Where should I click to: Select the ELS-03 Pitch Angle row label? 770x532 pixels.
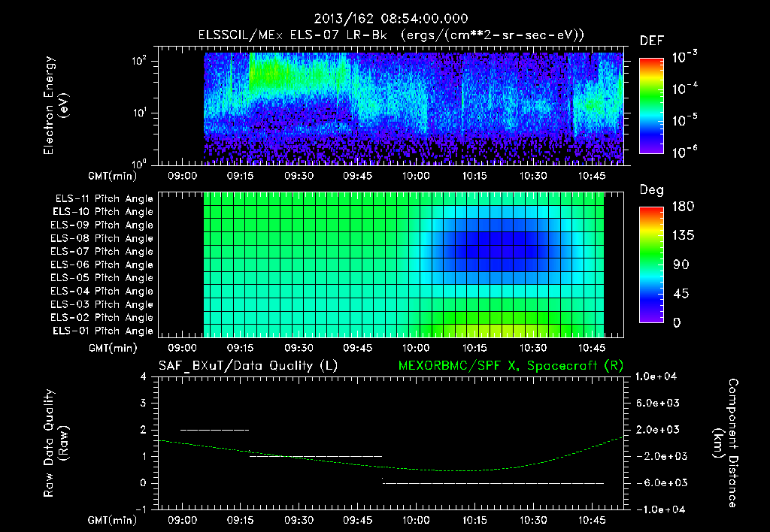(x=102, y=305)
